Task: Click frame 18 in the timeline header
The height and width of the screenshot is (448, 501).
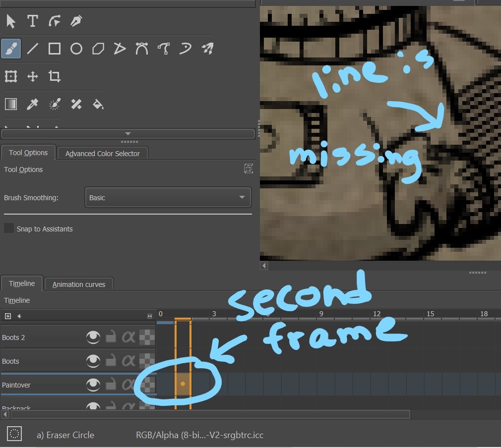Action: click(x=484, y=314)
